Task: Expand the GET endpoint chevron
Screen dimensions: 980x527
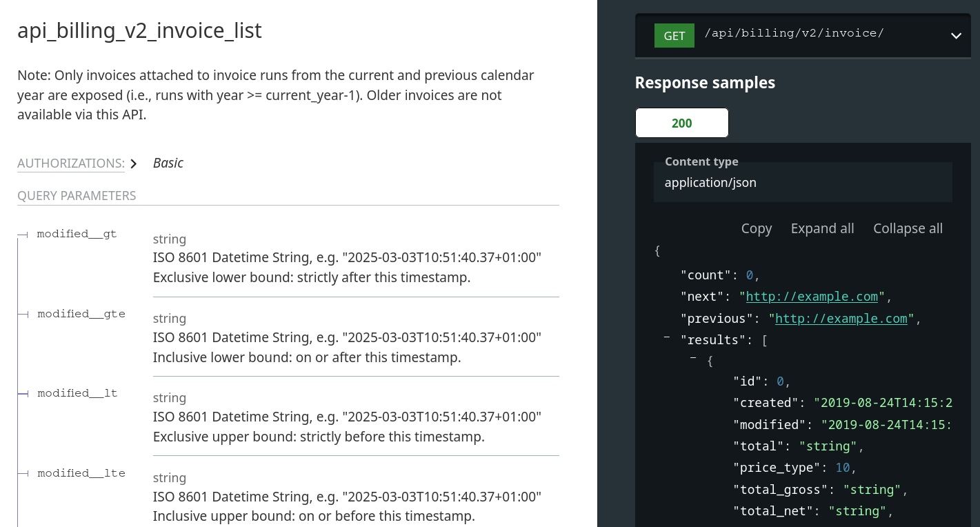Action: coord(955,36)
